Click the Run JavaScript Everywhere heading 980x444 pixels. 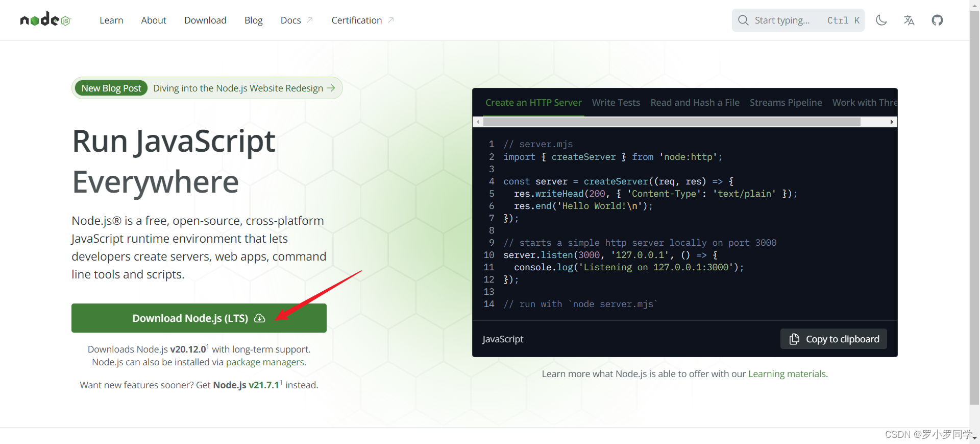[174, 161]
